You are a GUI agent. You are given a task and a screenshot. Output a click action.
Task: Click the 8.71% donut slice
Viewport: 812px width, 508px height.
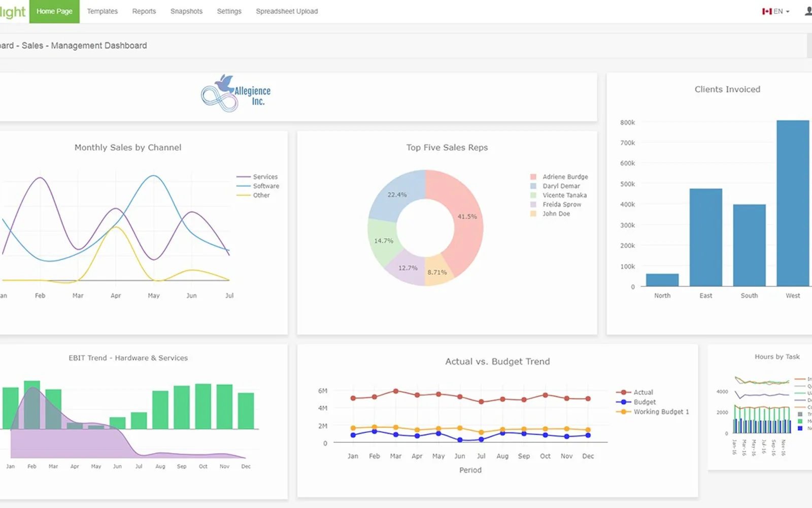point(437,272)
